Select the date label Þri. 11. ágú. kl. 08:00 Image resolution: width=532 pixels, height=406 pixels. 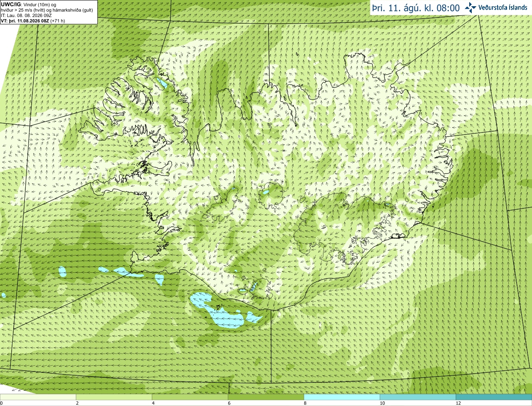click(x=416, y=8)
